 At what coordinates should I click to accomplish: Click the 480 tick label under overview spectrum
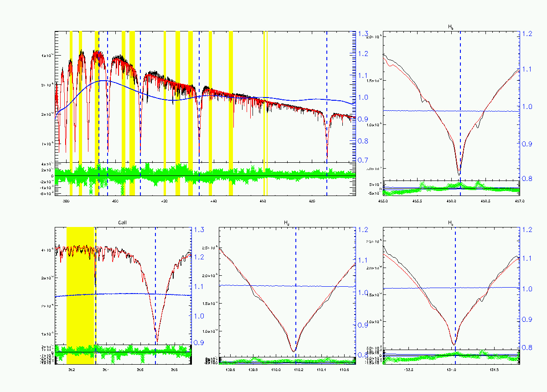tap(312, 201)
